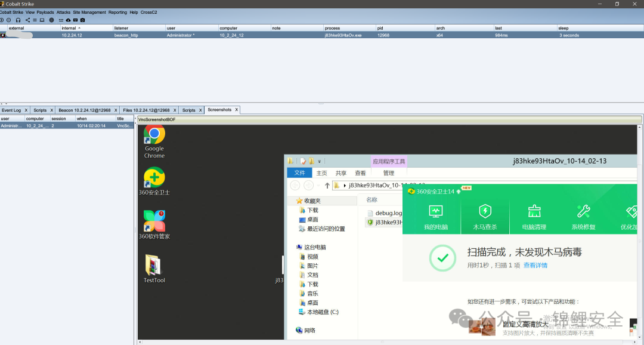Close the Beacon 10.2.24.12@12968 tab

[116, 110]
